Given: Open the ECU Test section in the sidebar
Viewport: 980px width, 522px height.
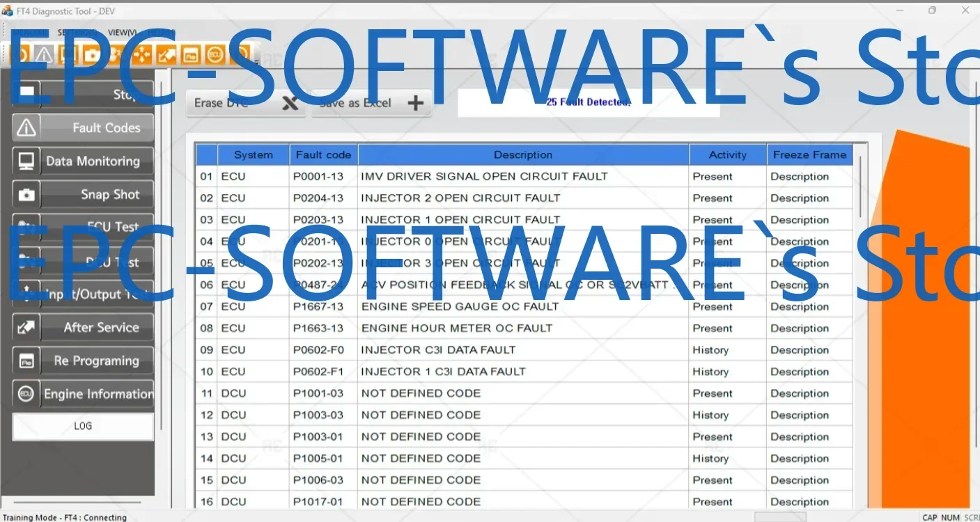Looking at the screenshot, I should click(x=83, y=227).
